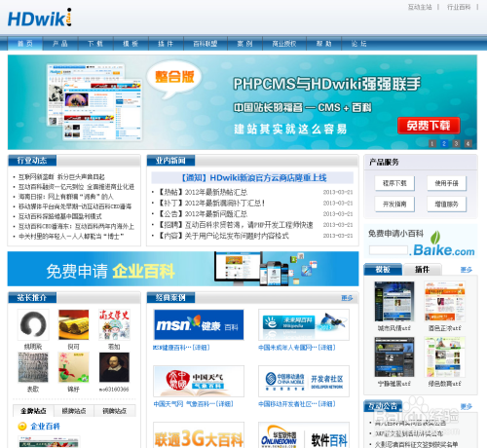Image resolution: width=487 pixels, height=448 pixels.
Task: Open the 中国天气 case logo
Action: click(x=199, y=381)
